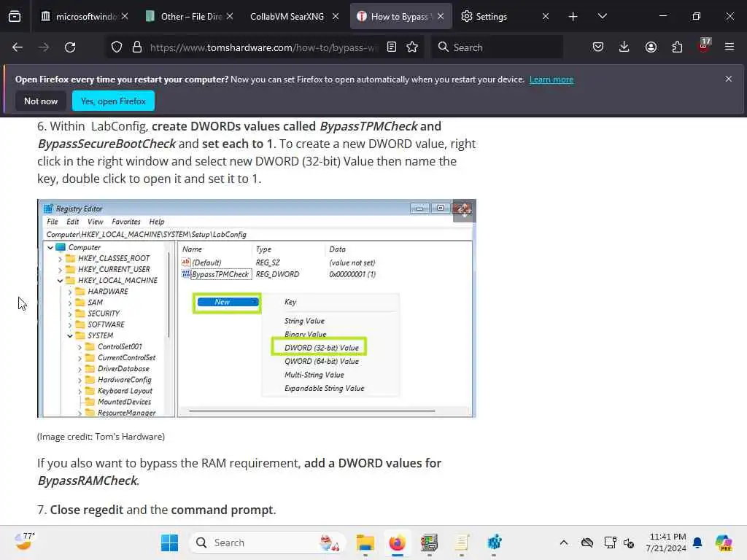
Task: Open the clock showing 11:41 PM
Action: coord(667,542)
